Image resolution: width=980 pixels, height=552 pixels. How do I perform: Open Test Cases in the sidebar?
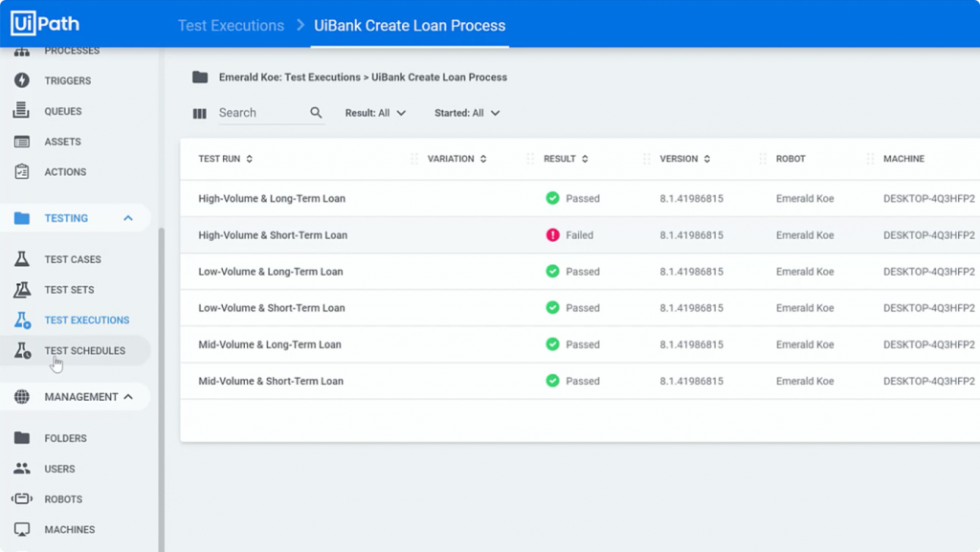click(73, 259)
